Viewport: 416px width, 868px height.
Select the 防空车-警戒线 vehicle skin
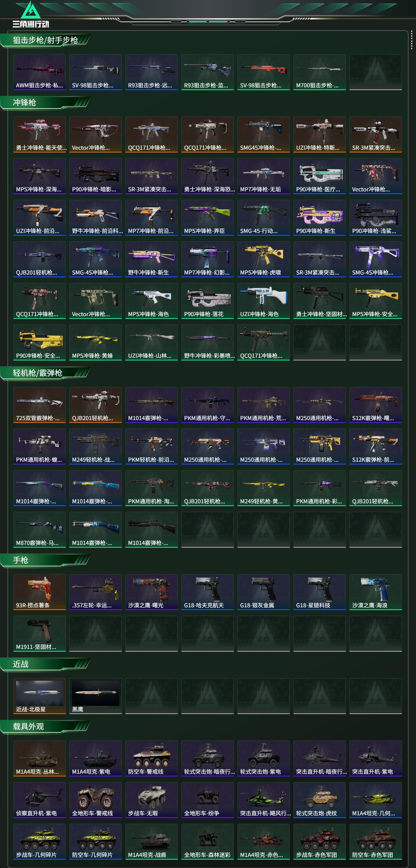tap(152, 758)
